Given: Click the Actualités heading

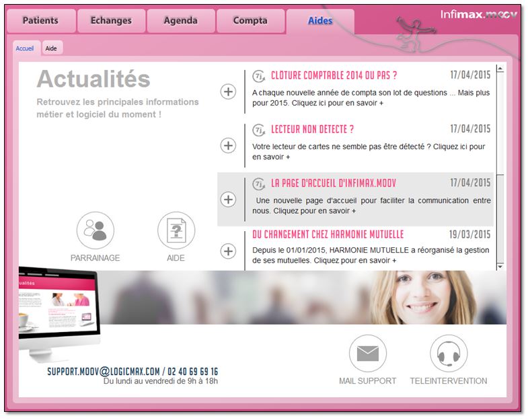Looking at the screenshot, I should [x=93, y=79].
